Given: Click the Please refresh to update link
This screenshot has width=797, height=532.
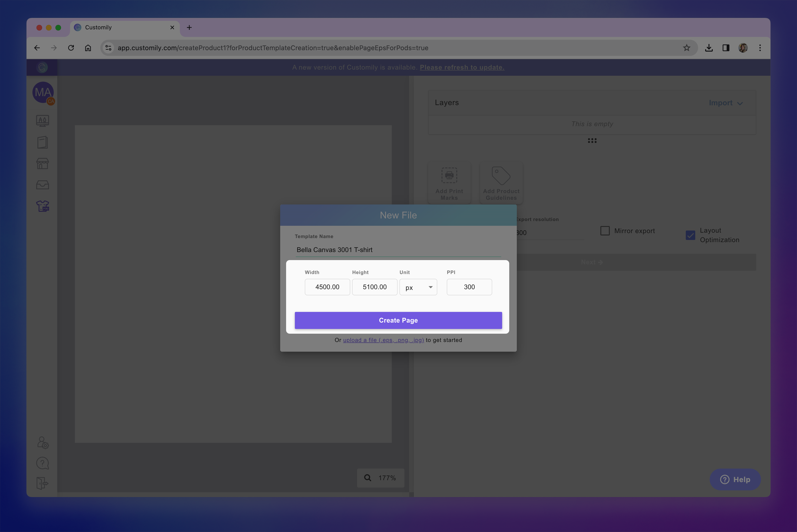Looking at the screenshot, I should pyautogui.click(x=462, y=67).
